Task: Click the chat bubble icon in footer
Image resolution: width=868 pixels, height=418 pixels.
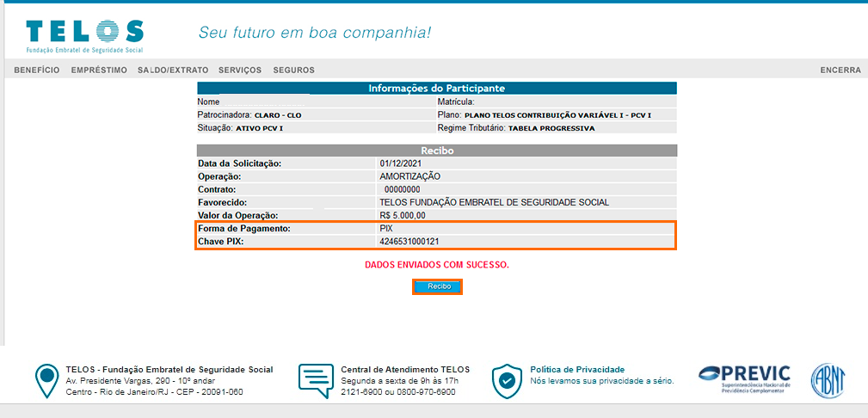Action: click(316, 381)
